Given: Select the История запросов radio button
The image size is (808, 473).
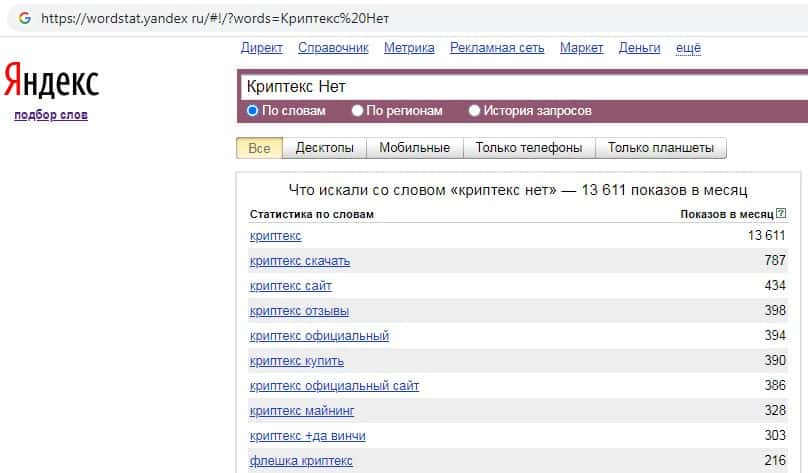Looking at the screenshot, I should [474, 110].
